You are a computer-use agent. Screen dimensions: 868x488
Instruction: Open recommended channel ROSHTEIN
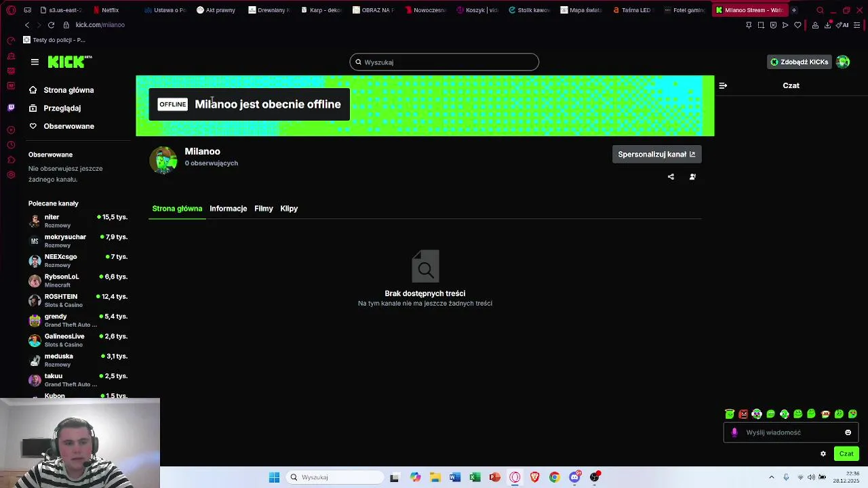tap(78, 300)
